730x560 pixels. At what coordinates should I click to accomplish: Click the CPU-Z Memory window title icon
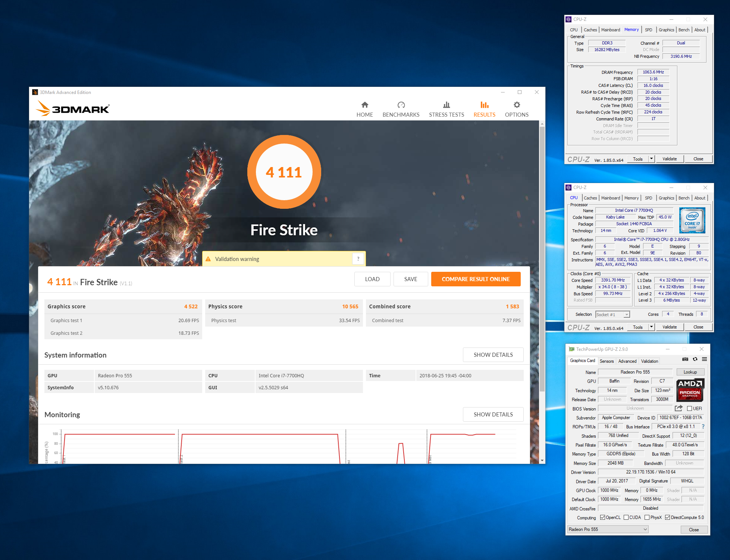click(568, 19)
